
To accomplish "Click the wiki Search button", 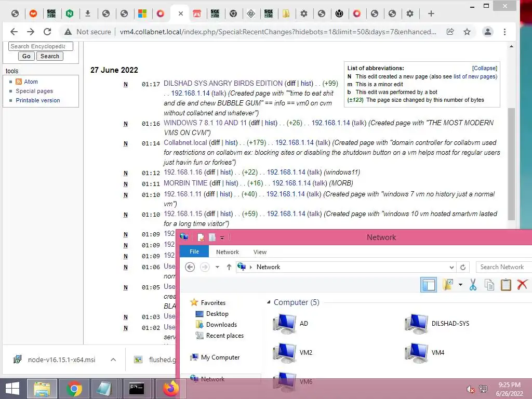I will (x=49, y=56).
